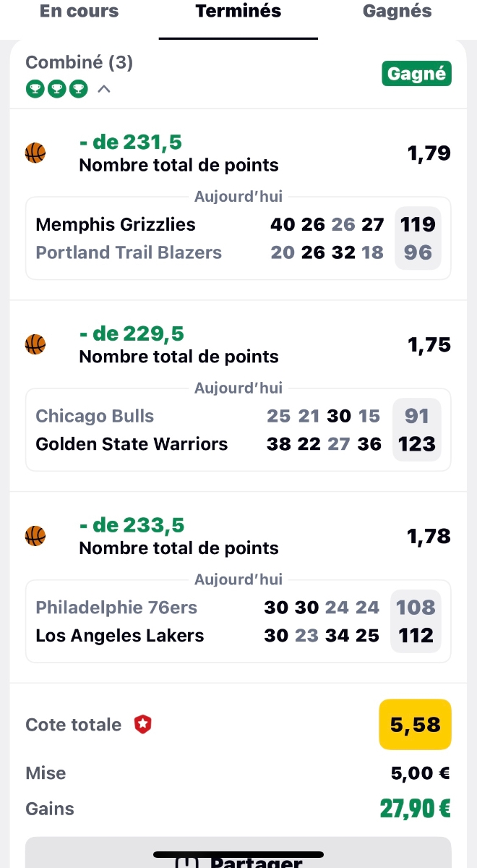
Task: Open the Gagnés tab
Action: [x=397, y=12]
